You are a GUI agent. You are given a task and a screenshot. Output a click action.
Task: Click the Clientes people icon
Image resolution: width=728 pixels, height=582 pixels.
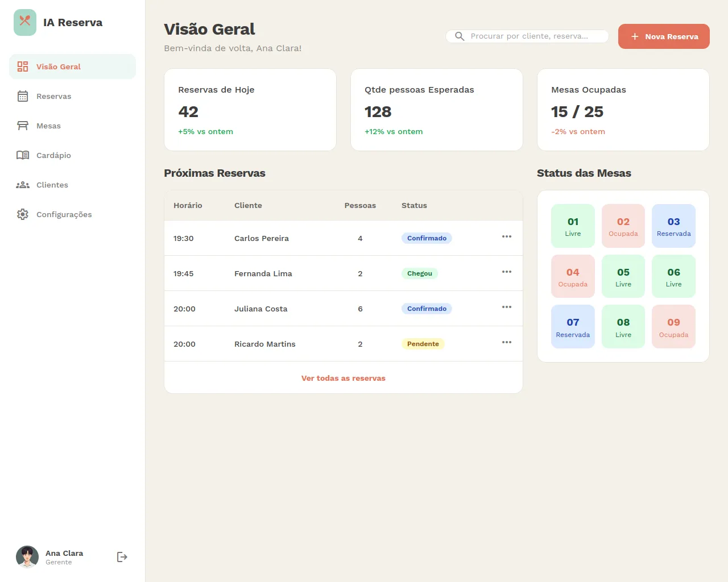click(x=23, y=185)
